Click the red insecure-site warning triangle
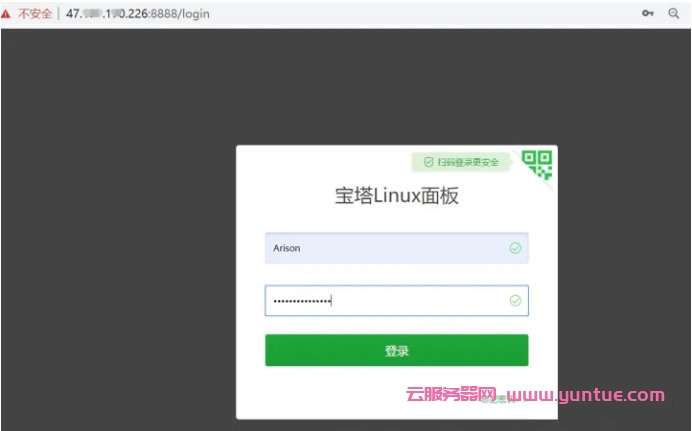Image resolution: width=692 pixels, height=431 pixels. click(x=8, y=13)
